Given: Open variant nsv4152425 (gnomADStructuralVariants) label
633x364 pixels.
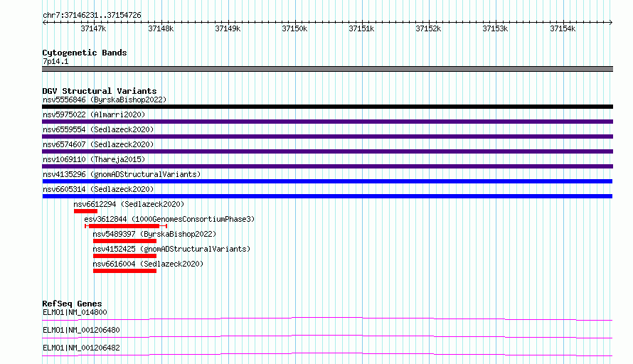Looking at the screenshot, I should click(171, 249).
